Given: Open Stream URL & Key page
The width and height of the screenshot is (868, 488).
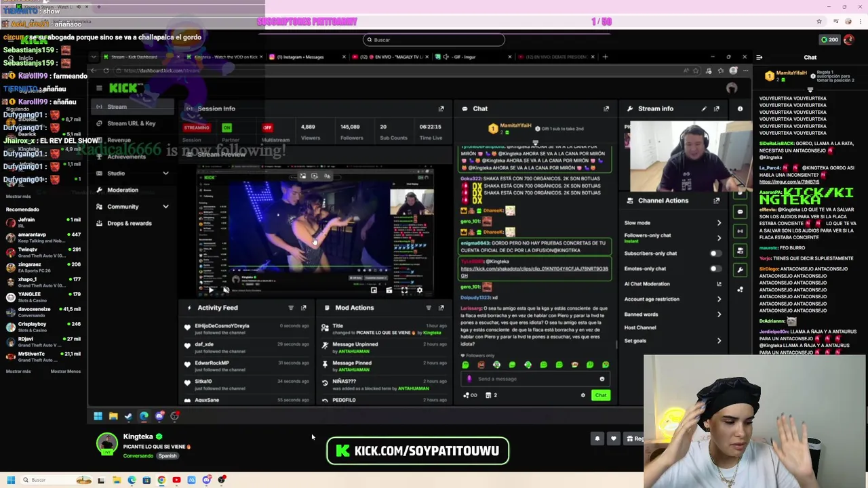Looking at the screenshot, I should click(130, 123).
